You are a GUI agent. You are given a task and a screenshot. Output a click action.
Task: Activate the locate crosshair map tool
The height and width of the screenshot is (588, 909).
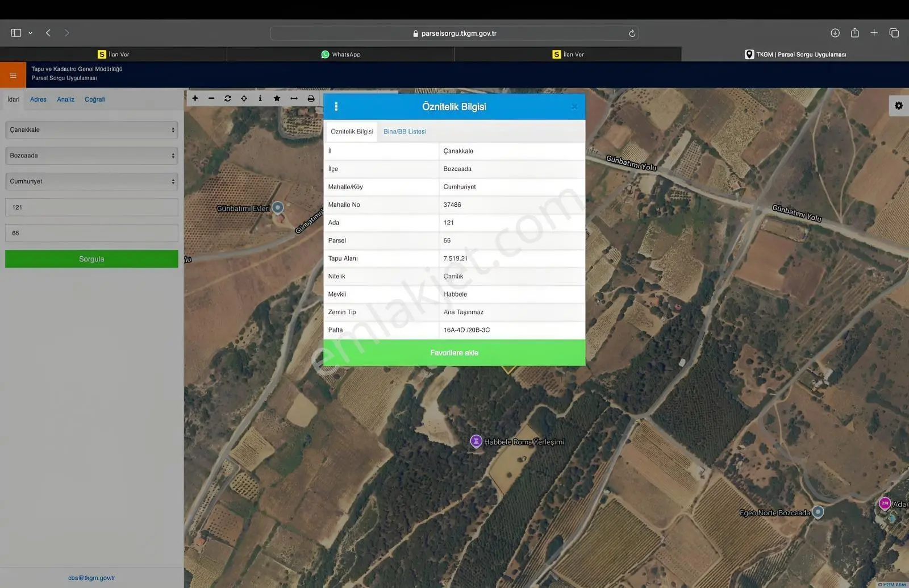click(x=244, y=98)
